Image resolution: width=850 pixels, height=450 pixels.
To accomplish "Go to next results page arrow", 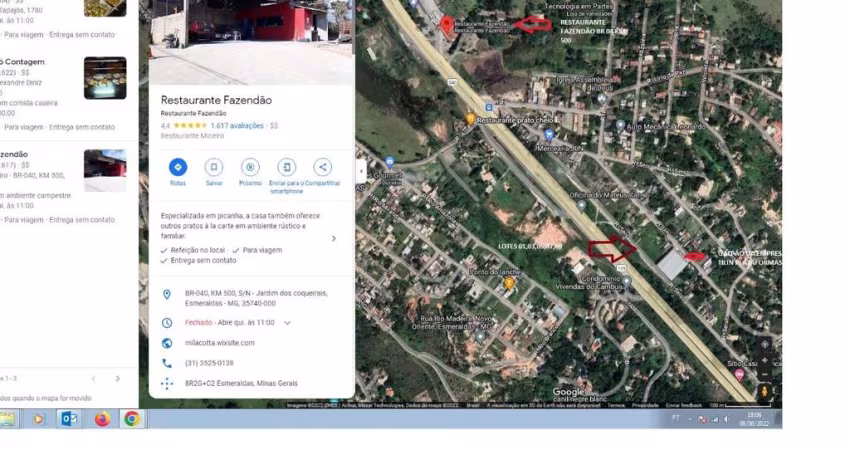I will pyautogui.click(x=118, y=378).
